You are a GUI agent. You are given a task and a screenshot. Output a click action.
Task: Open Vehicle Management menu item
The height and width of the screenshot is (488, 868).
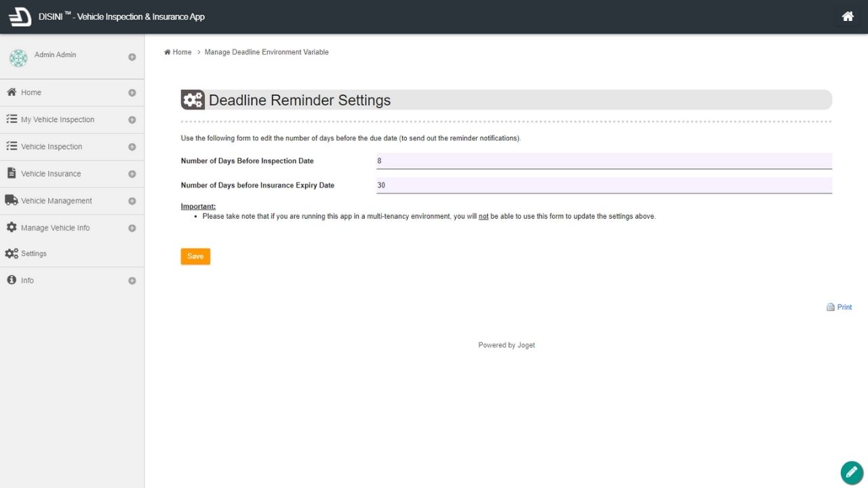point(56,201)
